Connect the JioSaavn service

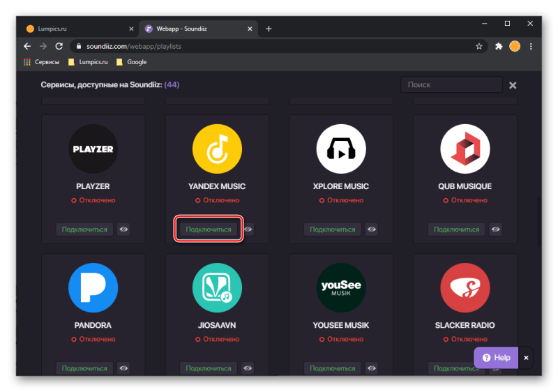(209, 368)
